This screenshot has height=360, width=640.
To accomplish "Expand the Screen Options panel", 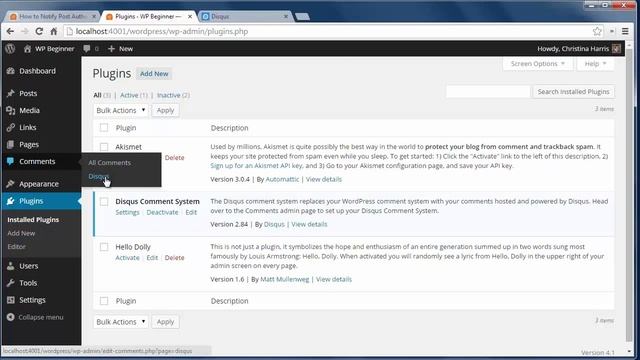I will pyautogui.click(x=538, y=64).
